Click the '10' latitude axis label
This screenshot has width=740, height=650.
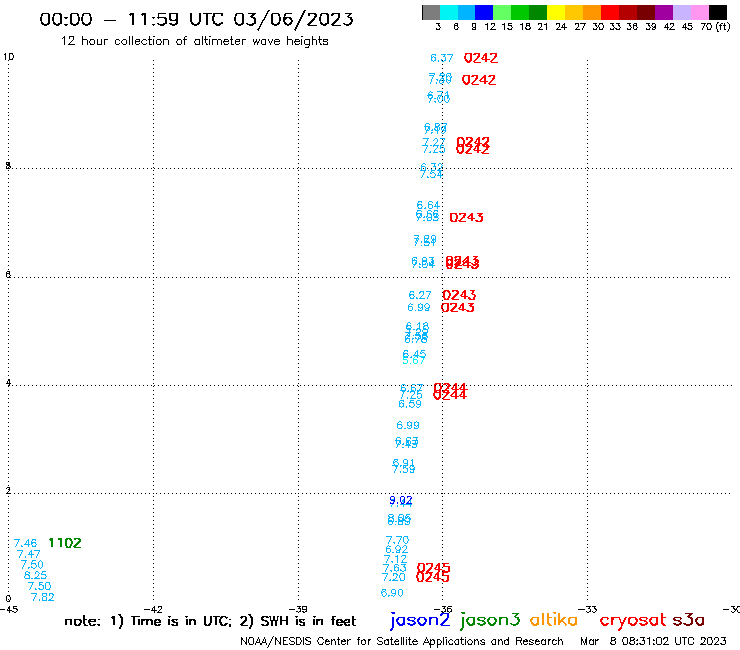click(8, 57)
